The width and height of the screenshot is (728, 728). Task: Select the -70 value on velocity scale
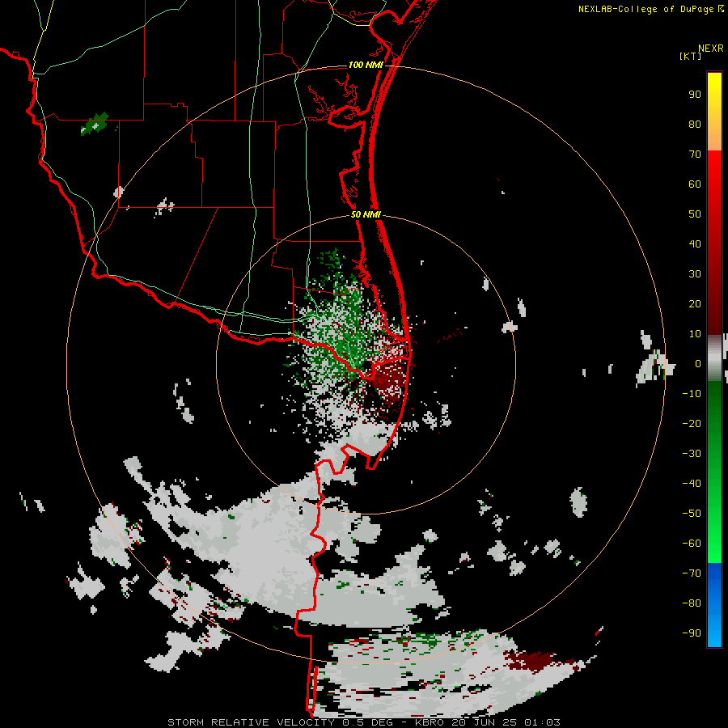click(692, 574)
